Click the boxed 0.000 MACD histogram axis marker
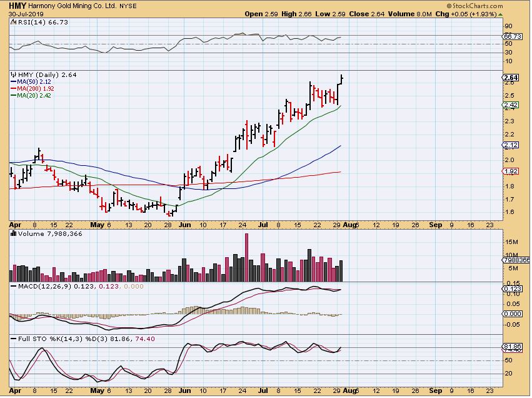 513,314
